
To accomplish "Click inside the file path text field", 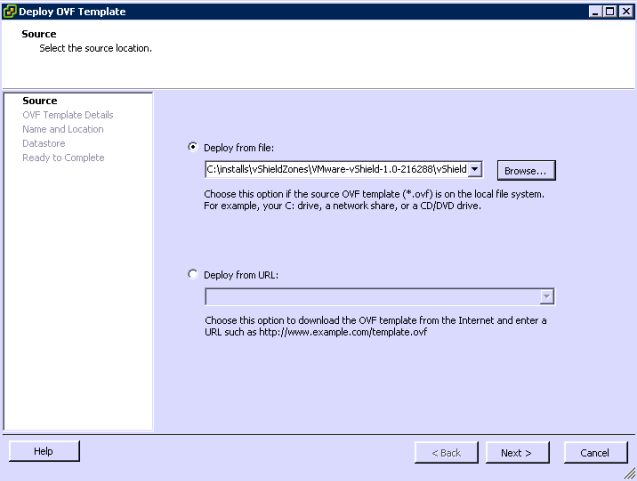I will 335,170.
